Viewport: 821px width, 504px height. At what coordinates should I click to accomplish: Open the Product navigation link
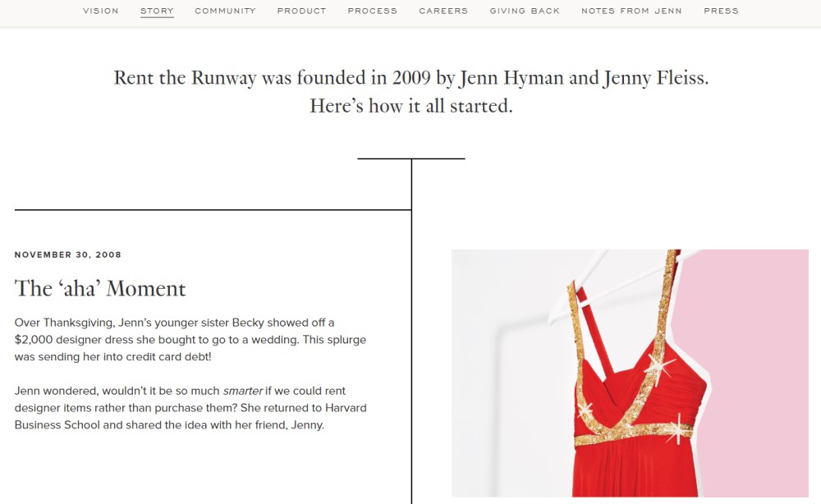pos(301,11)
